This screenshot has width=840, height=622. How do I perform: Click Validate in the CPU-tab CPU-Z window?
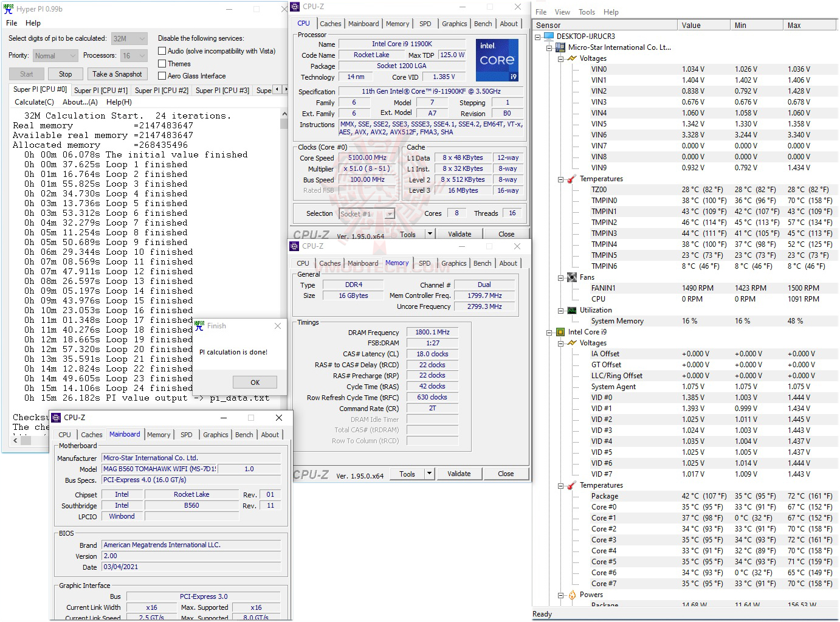[460, 234]
